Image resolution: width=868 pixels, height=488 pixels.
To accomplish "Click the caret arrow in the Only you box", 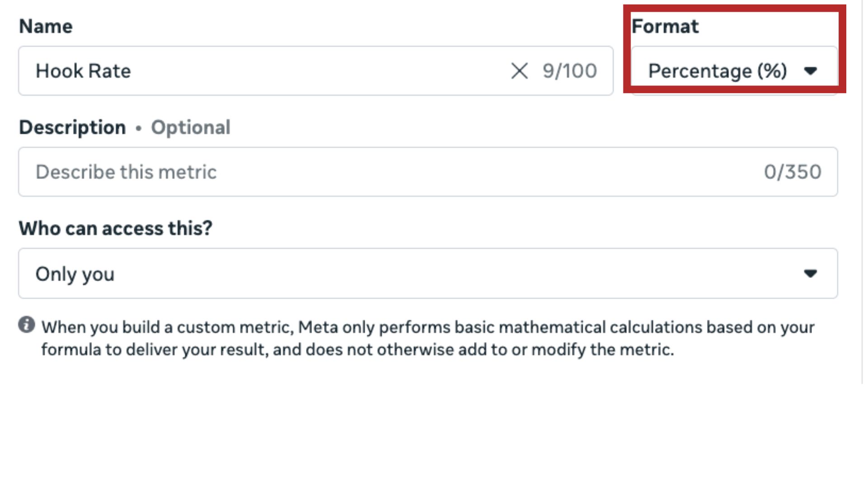I will (810, 273).
